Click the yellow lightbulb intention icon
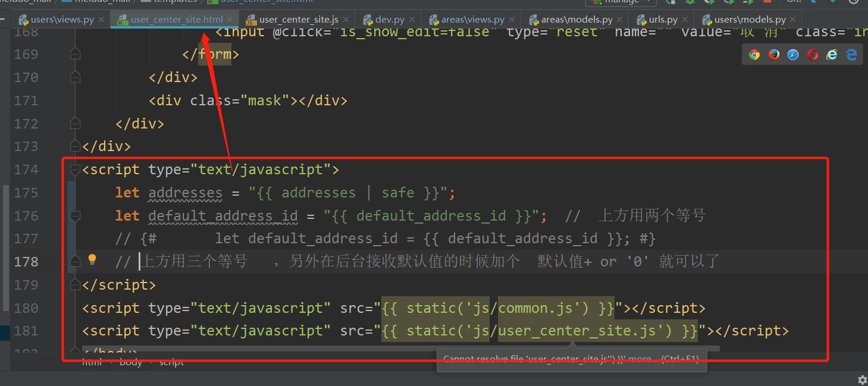 pyautogui.click(x=92, y=259)
